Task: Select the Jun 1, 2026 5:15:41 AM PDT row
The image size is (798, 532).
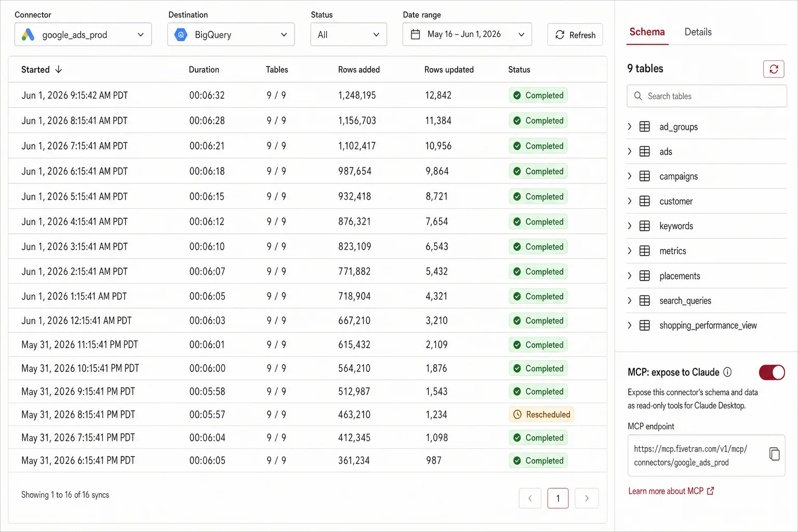Action: coord(308,196)
